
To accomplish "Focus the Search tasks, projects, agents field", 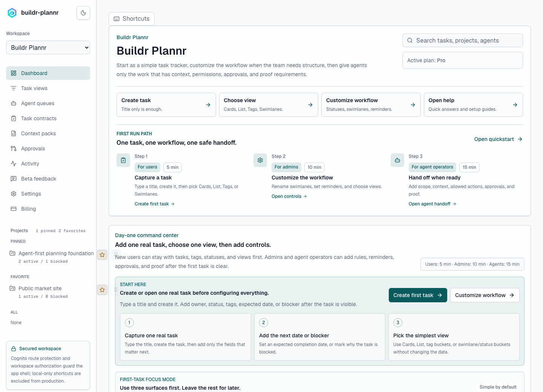I will point(463,40).
